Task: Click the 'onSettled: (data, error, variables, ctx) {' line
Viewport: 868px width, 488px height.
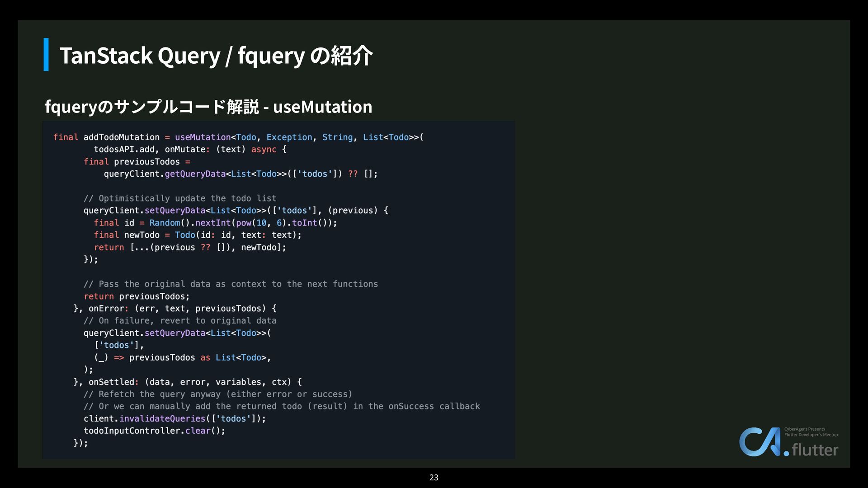Action: click(188, 382)
